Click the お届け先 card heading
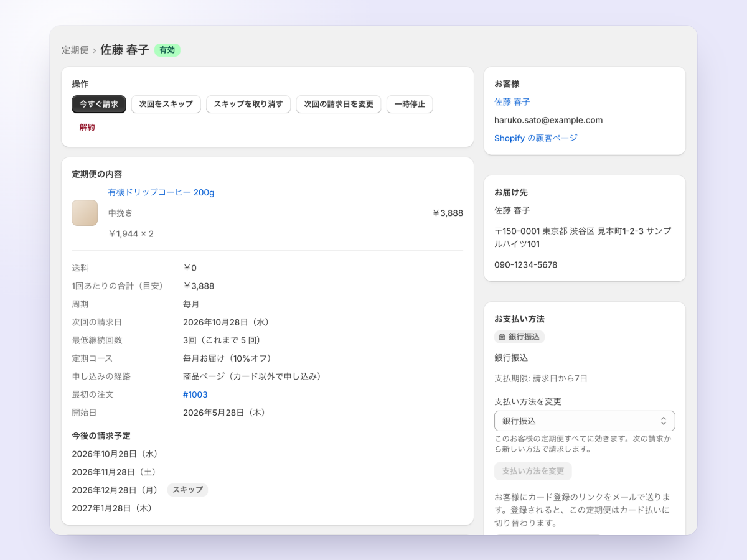747x560 pixels. click(x=511, y=193)
